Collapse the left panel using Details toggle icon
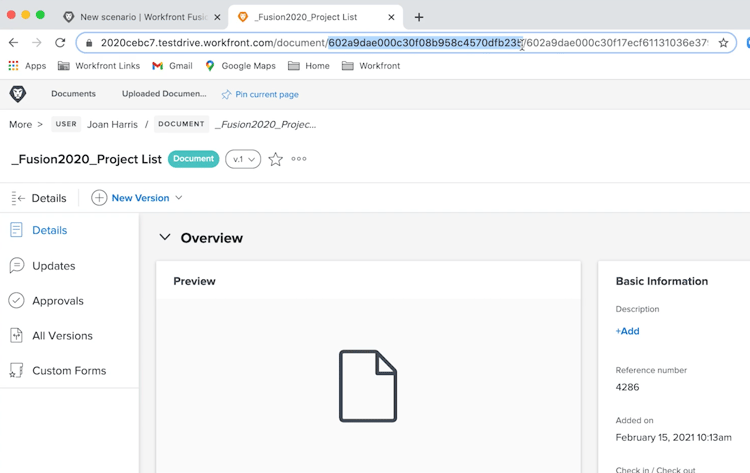The width and height of the screenshot is (750, 473). pyautogui.click(x=18, y=198)
